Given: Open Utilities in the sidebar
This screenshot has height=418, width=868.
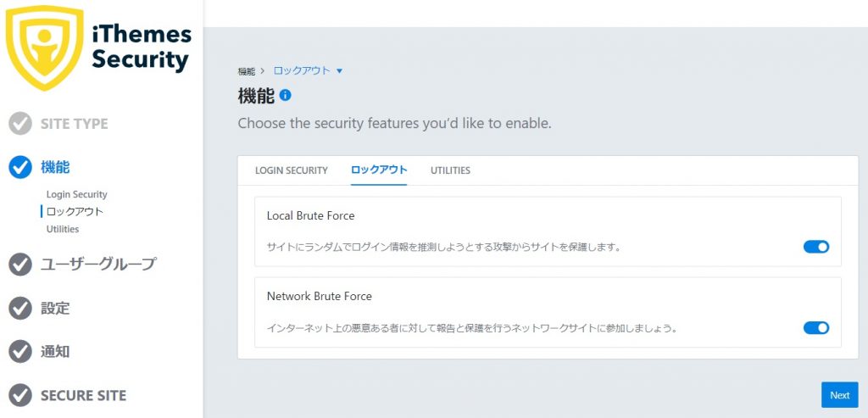Looking at the screenshot, I should click(63, 229).
